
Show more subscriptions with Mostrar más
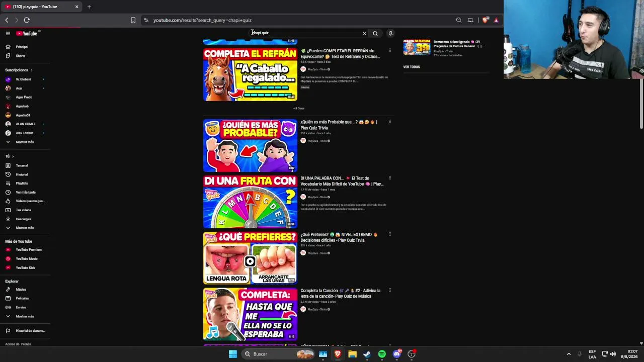25,142
